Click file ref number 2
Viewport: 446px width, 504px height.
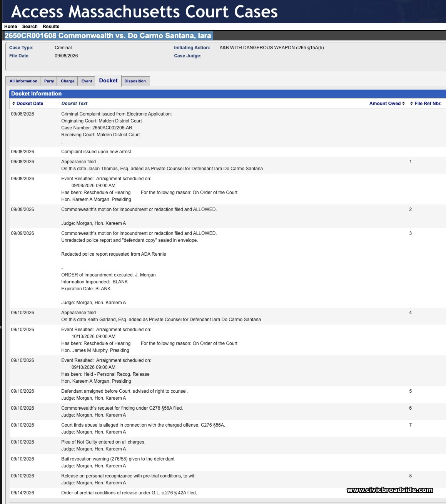coord(411,209)
